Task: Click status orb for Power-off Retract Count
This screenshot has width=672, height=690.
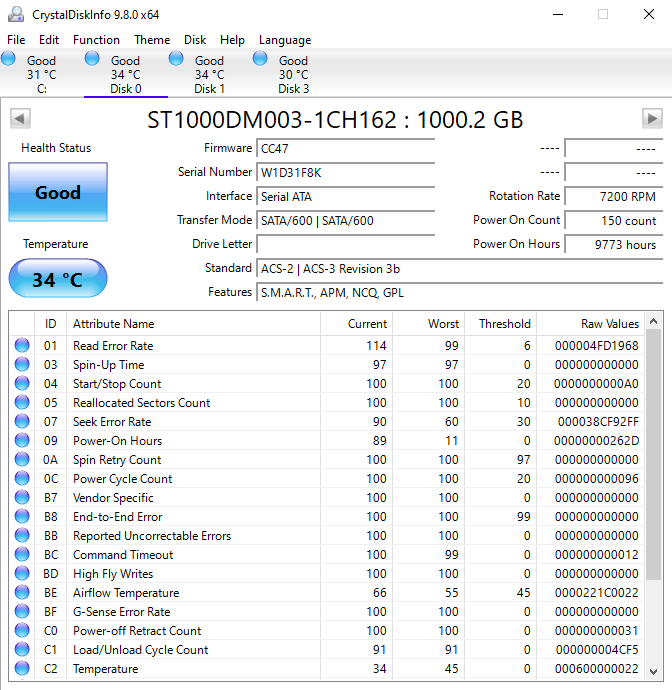Action: (22, 630)
